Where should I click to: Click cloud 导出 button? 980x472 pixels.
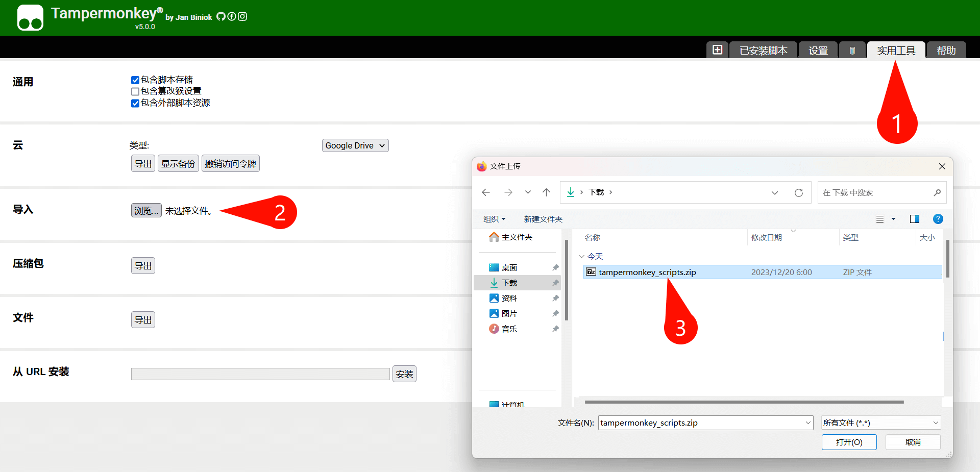[143, 163]
